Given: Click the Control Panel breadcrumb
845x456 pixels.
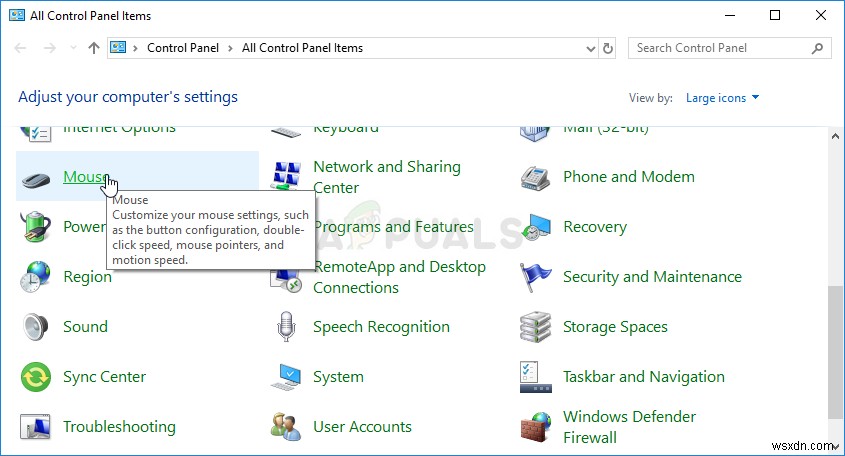Looking at the screenshot, I should click(184, 48).
